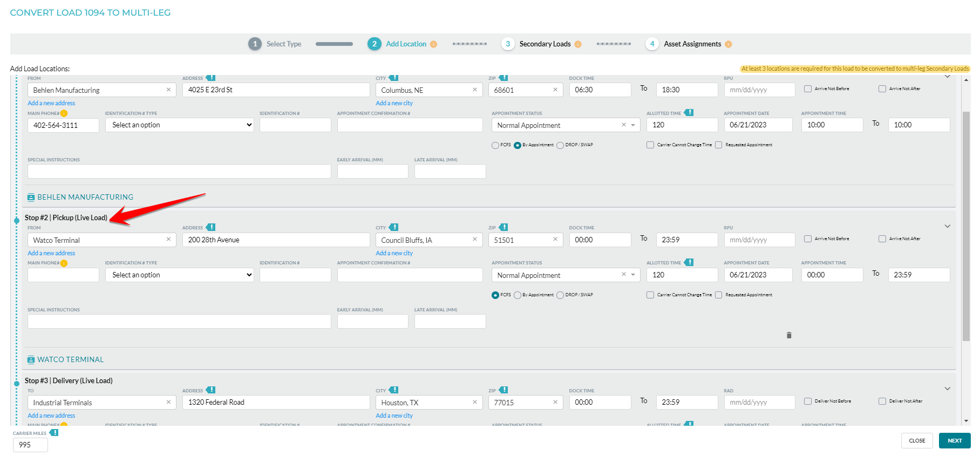Click the Carrier Miles input field

coord(30,445)
